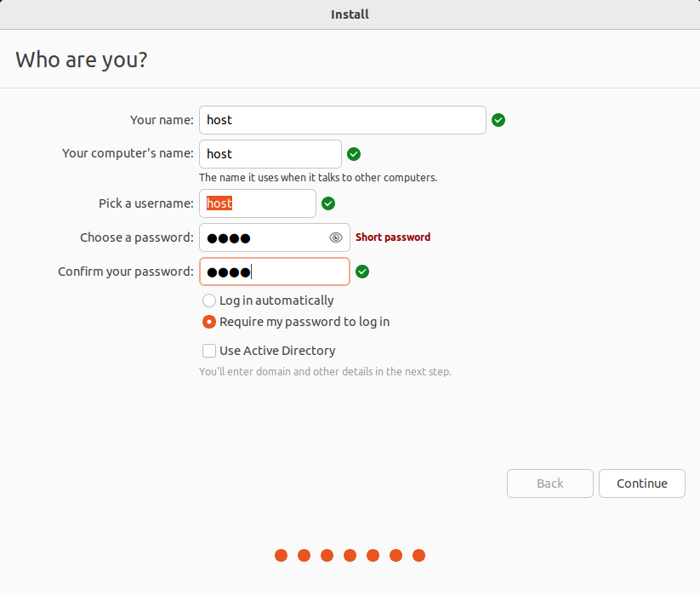
Task: Click into the Choose a password field
Action: click(275, 237)
